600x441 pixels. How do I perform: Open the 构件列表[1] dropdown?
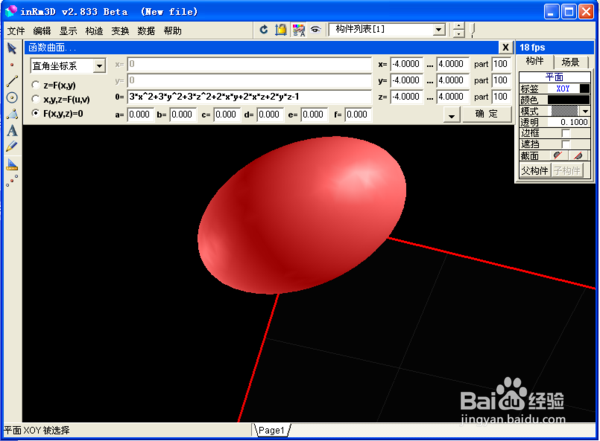[439, 29]
